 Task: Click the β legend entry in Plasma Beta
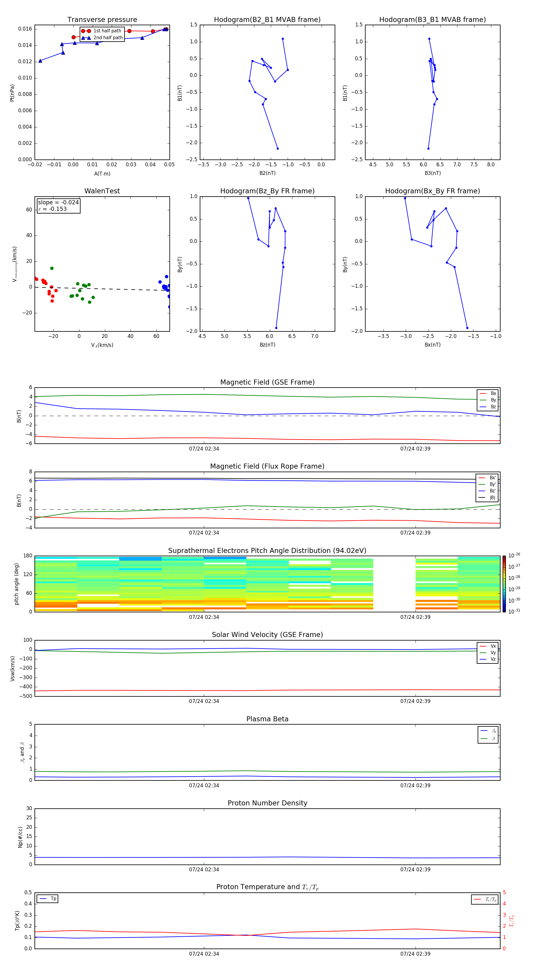(488, 739)
